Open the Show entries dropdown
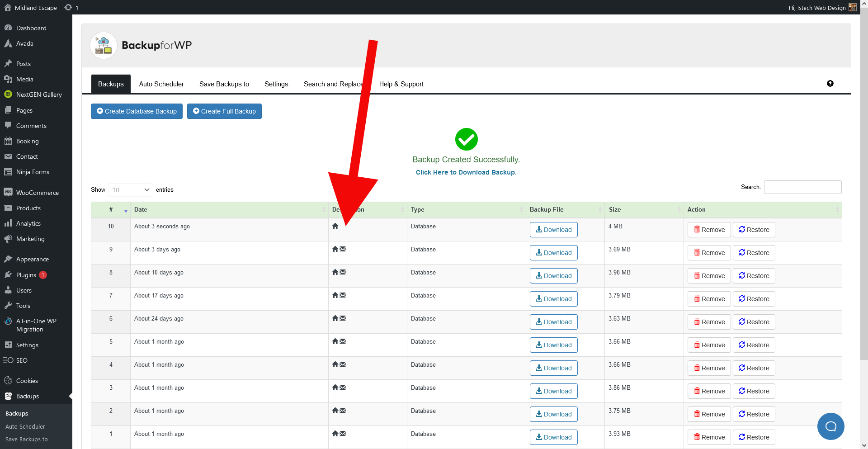Image resolution: width=868 pixels, height=449 pixels. 131,190
